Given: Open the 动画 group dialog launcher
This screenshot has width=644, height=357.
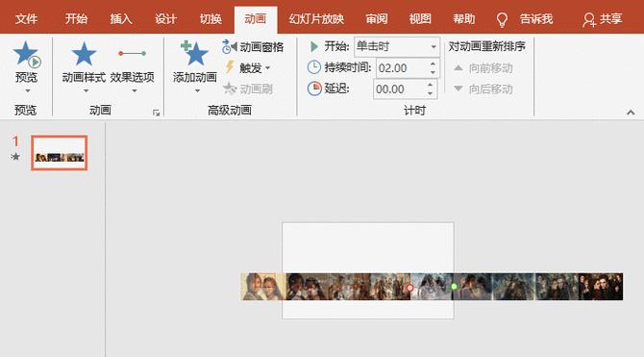Looking at the screenshot, I should tap(156, 113).
